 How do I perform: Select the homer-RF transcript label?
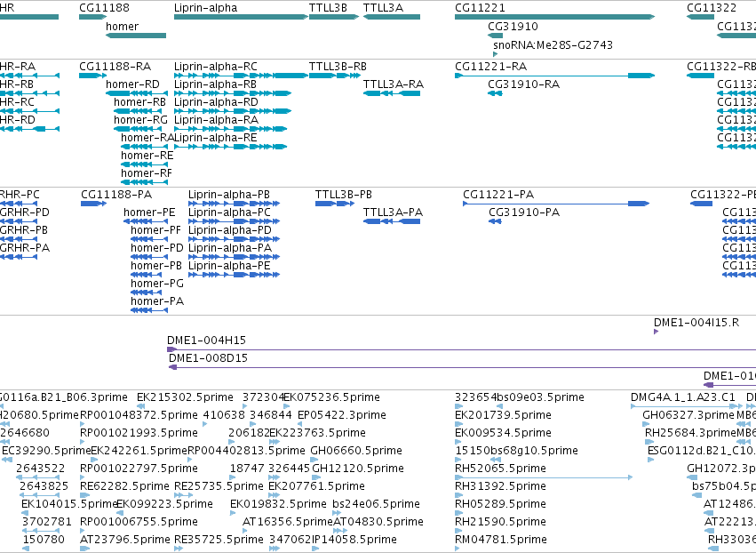tap(147, 173)
